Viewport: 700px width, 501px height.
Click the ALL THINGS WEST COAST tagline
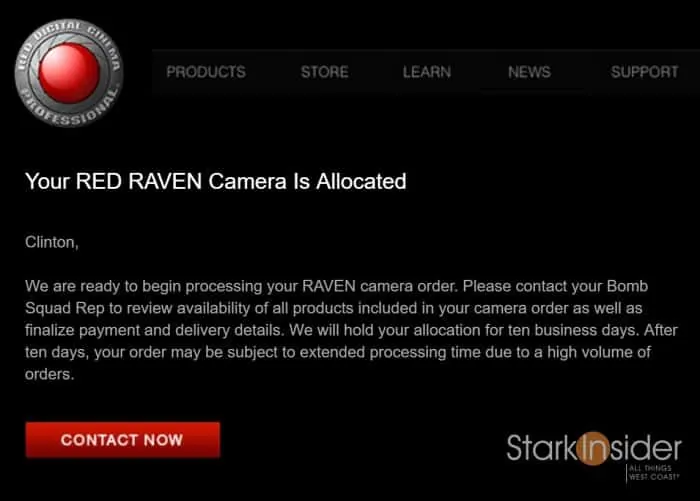click(654, 472)
